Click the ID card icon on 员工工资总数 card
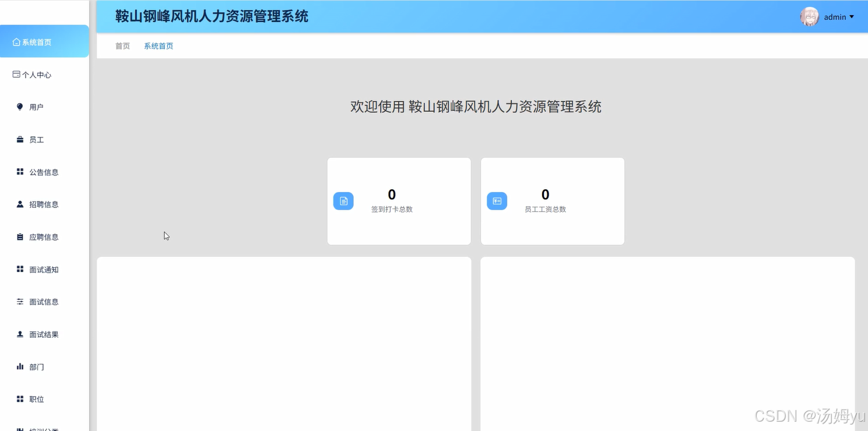The image size is (868, 431). [x=497, y=201]
